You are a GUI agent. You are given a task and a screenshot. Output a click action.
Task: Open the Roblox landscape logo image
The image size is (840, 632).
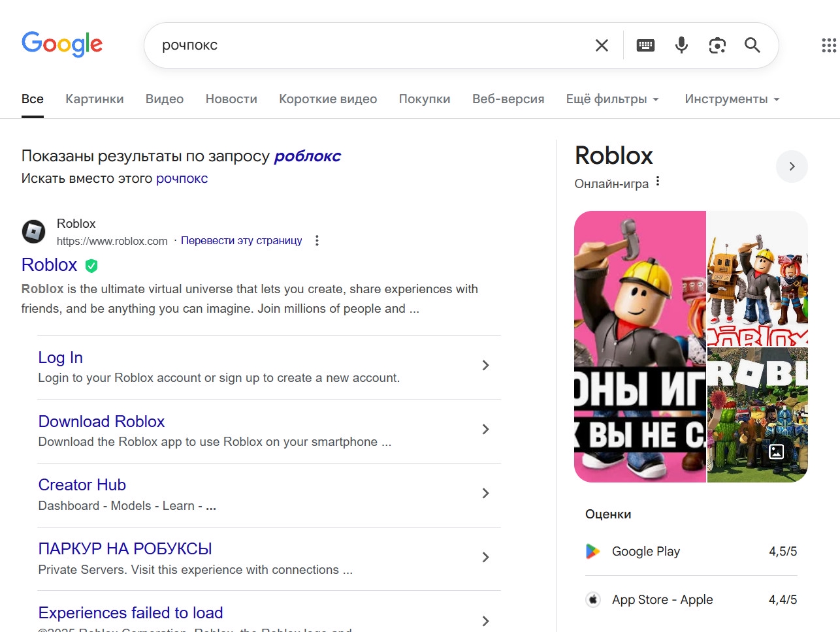(x=758, y=415)
